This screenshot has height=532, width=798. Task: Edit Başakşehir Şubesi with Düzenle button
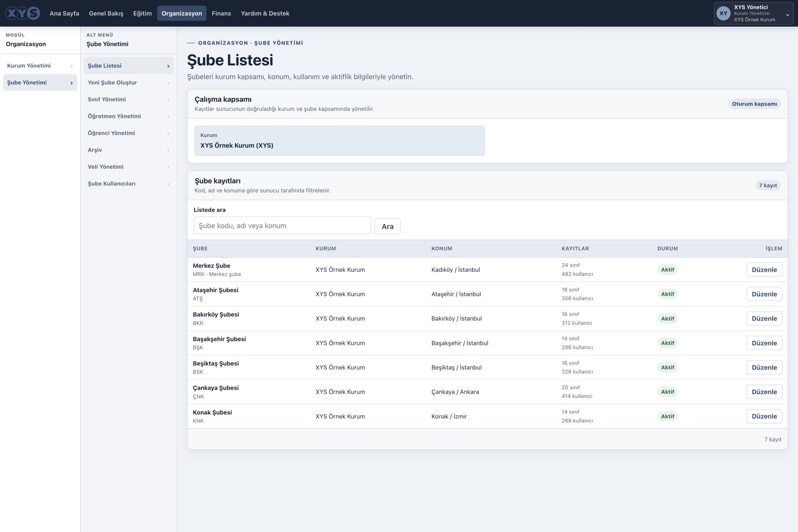pos(764,343)
